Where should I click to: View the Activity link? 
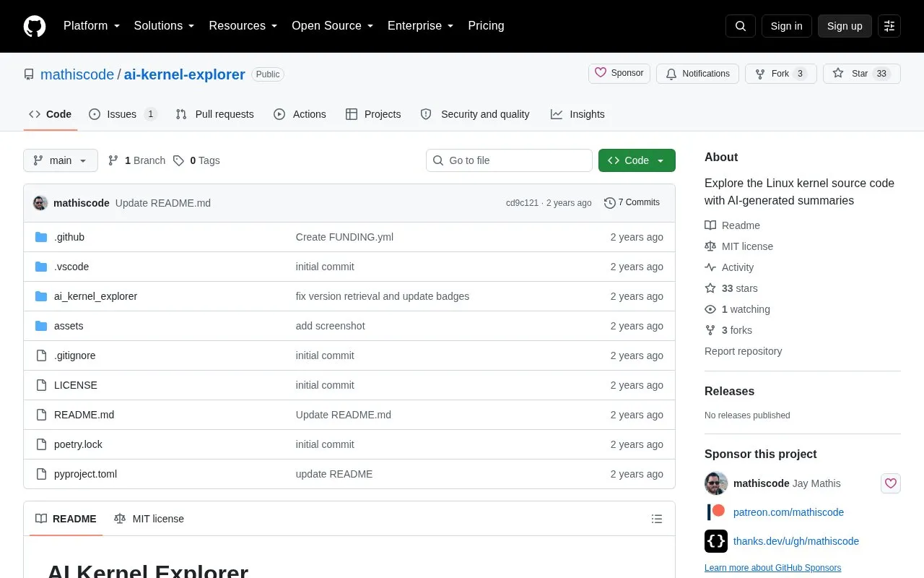pyautogui.click(x=729, y=267)
